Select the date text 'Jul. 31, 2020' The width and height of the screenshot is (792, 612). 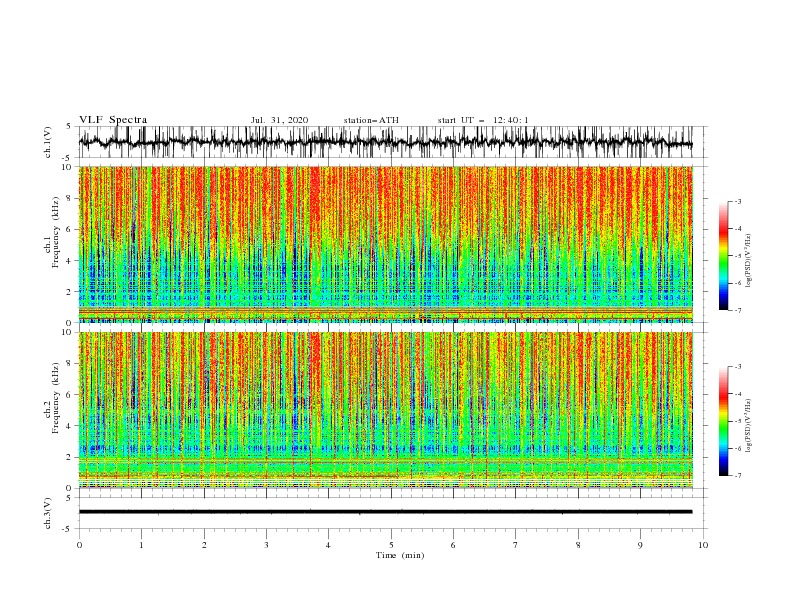click(279, 120)
